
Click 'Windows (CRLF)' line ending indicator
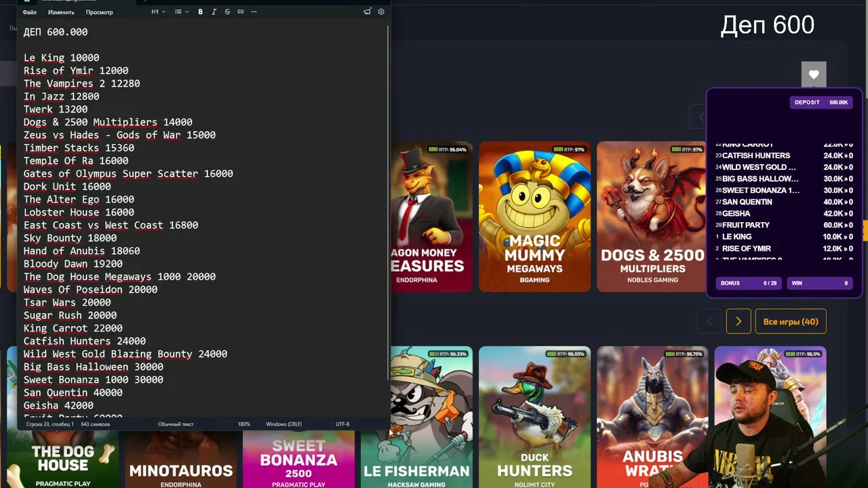pos(283,424)
